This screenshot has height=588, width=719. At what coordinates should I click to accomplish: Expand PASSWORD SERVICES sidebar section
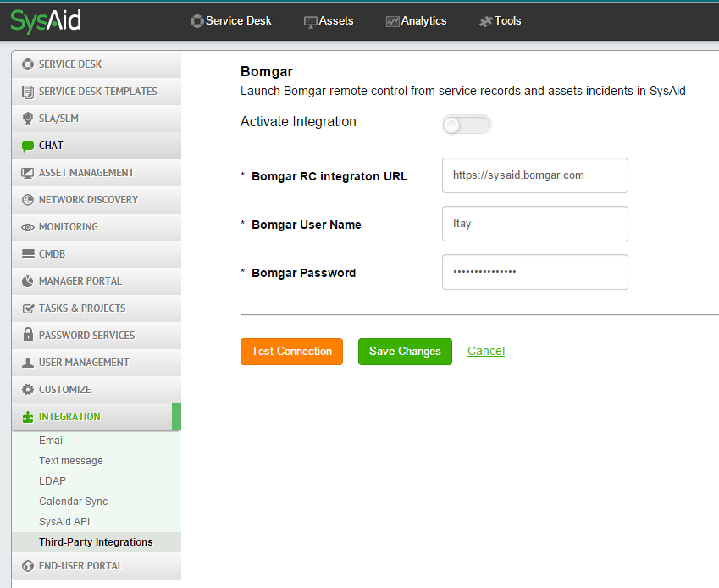tap(97, 335)
